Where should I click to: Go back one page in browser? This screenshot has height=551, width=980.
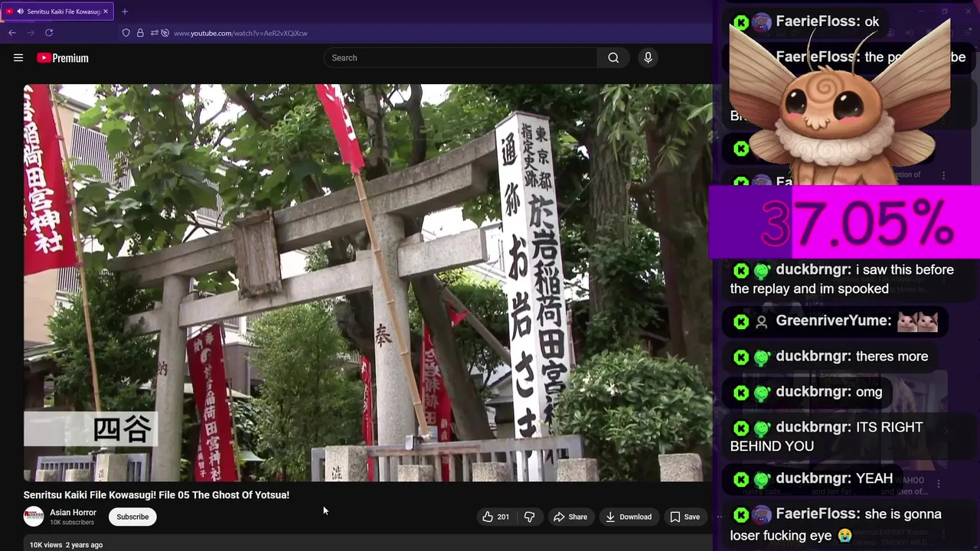pyautogui.click(x=12, y=33)
